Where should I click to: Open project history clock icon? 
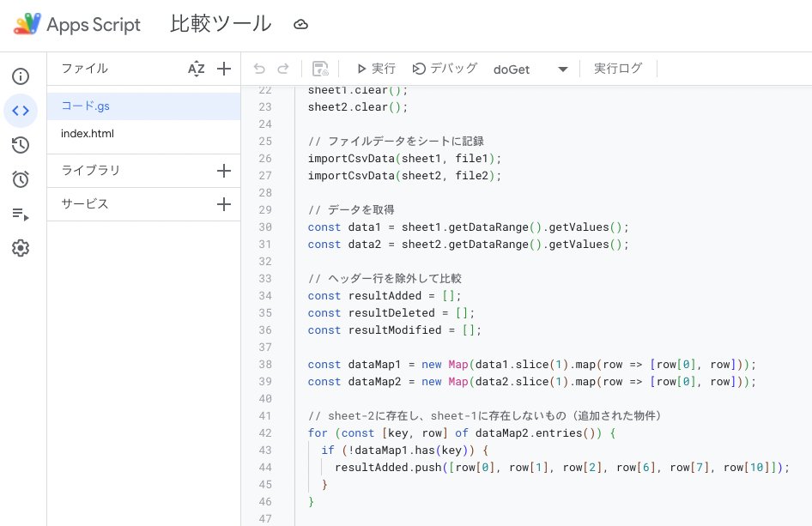pos(21,145)
